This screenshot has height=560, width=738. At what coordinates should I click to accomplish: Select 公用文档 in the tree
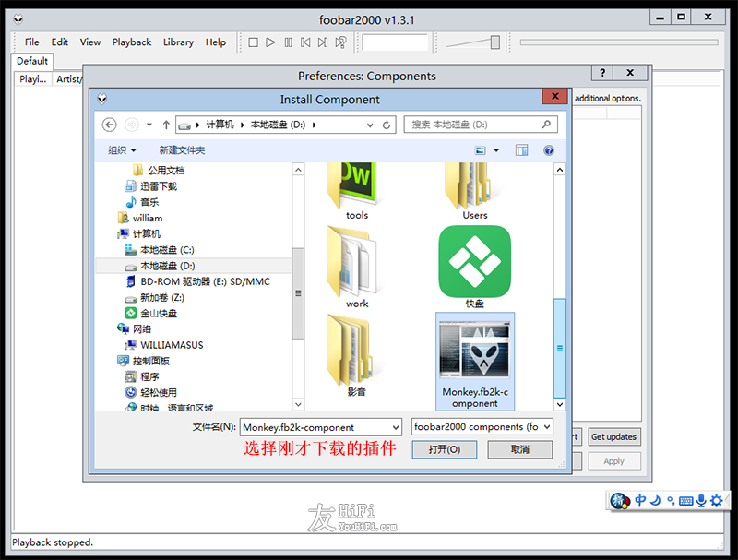159,171
